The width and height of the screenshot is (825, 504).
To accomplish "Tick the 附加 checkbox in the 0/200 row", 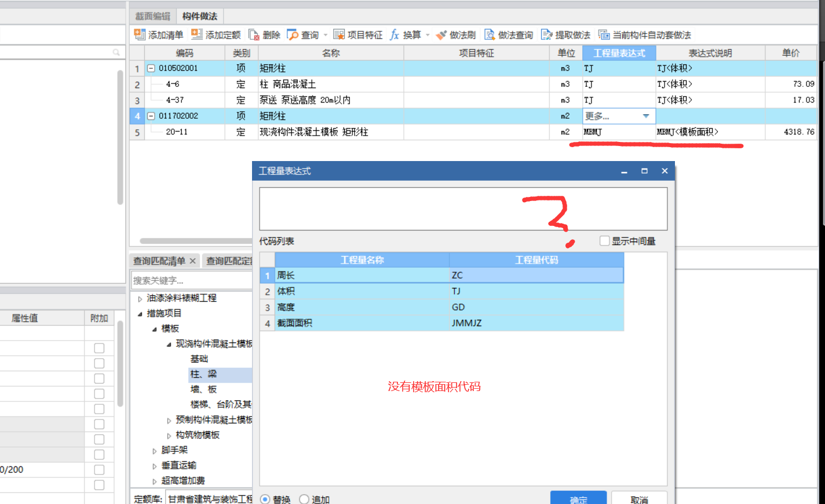I will tap(99, 470).
